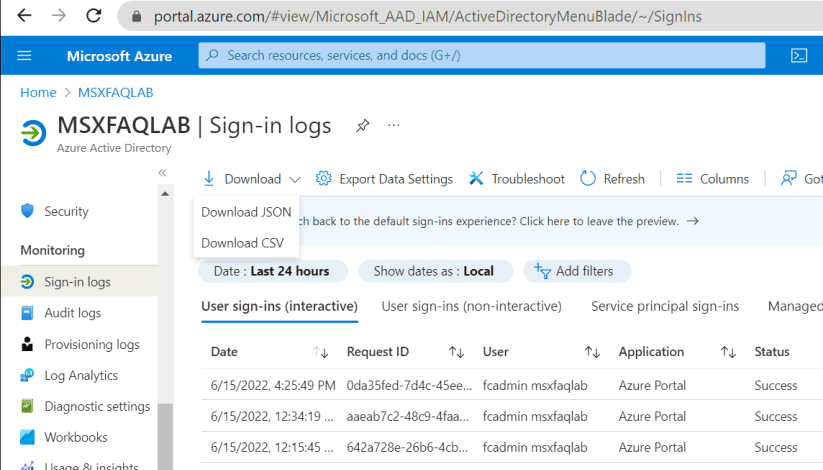Open Troubleshoot tool

[x=516, y=179]
